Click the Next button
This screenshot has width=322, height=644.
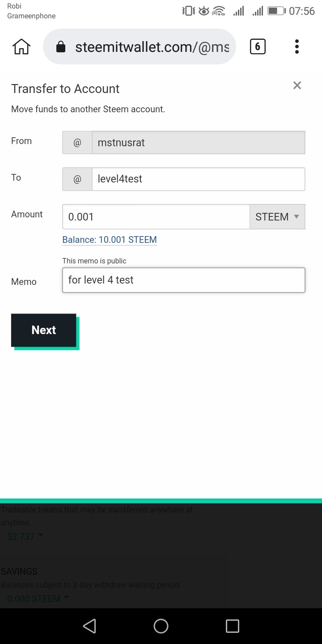click(x=44, y=330)
